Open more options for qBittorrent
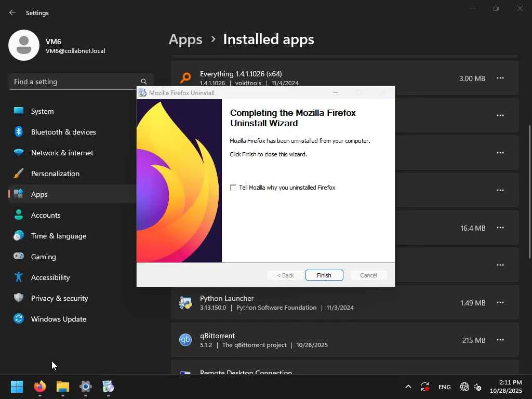This screenshot has width=532, height=399. click(x=500, y=340)
